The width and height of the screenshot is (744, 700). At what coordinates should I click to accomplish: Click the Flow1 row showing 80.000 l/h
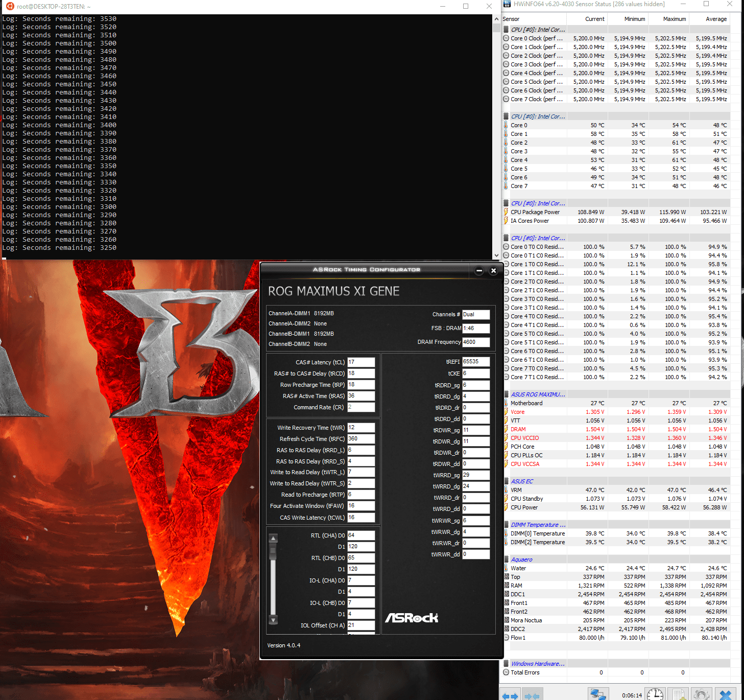point(616,638)
